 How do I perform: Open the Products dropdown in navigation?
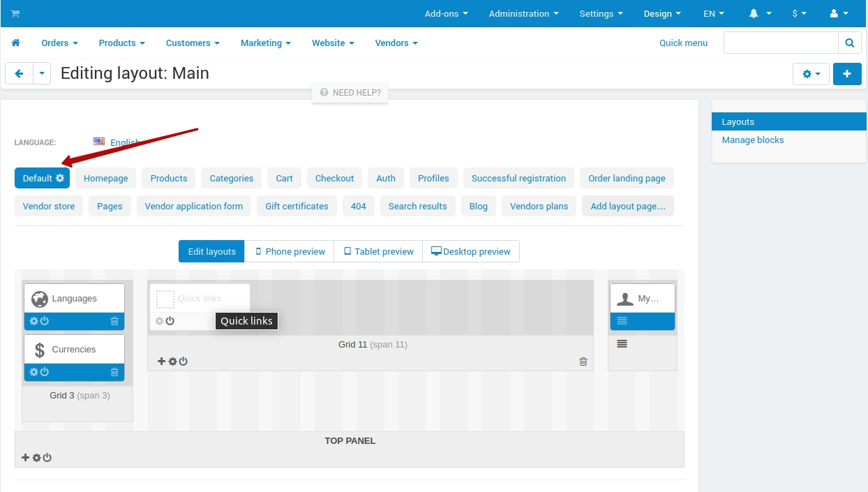122,43
